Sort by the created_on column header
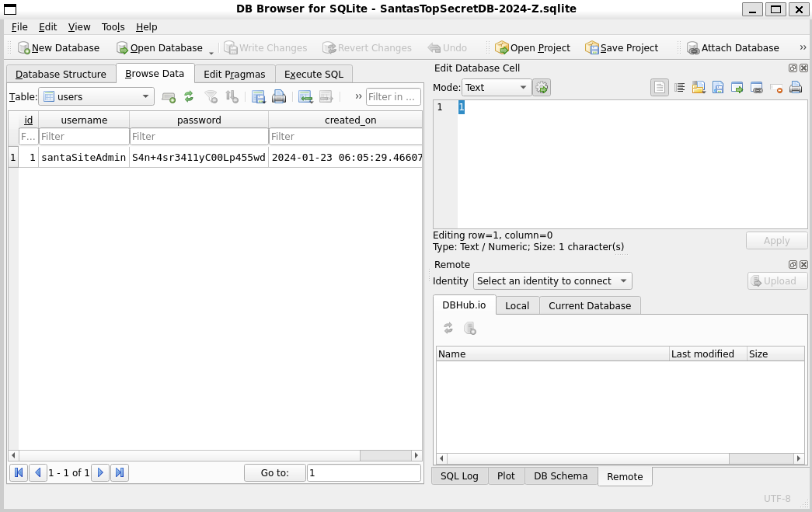812x512 pixels. pos(346,120)
